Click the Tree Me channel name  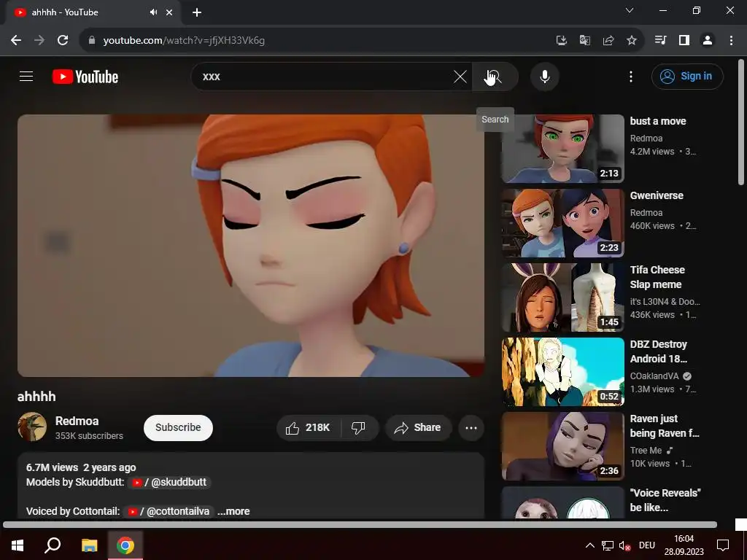[646, 450]
